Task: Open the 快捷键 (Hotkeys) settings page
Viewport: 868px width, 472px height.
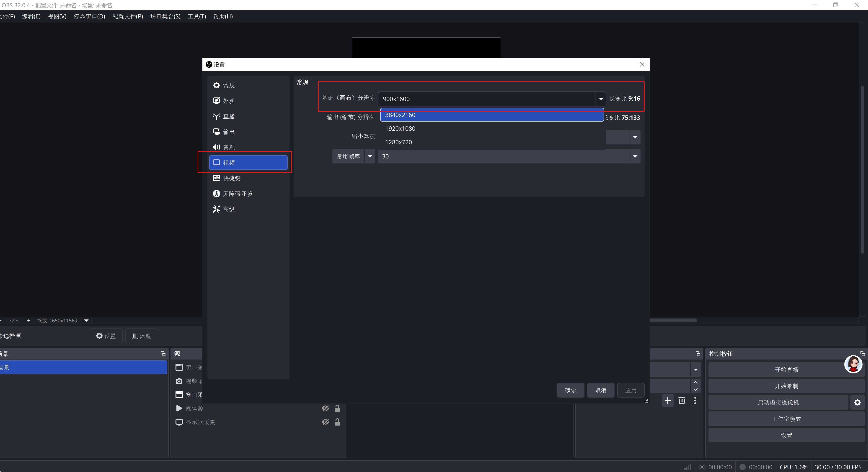Action: tap(232, 178)
